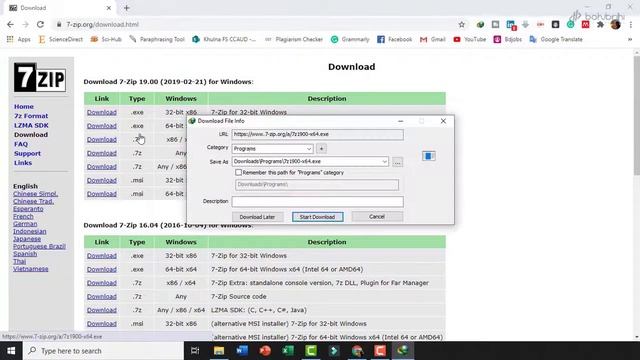Open the Google Translate bookmark
Screen dimensions: 640x360
pos(556,39)
